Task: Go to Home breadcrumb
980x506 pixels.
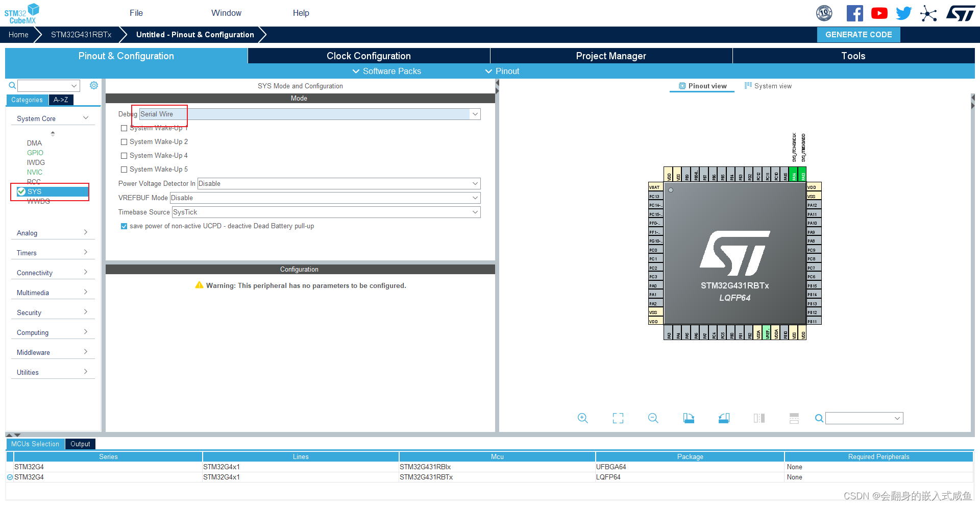Action: [18, 35]
